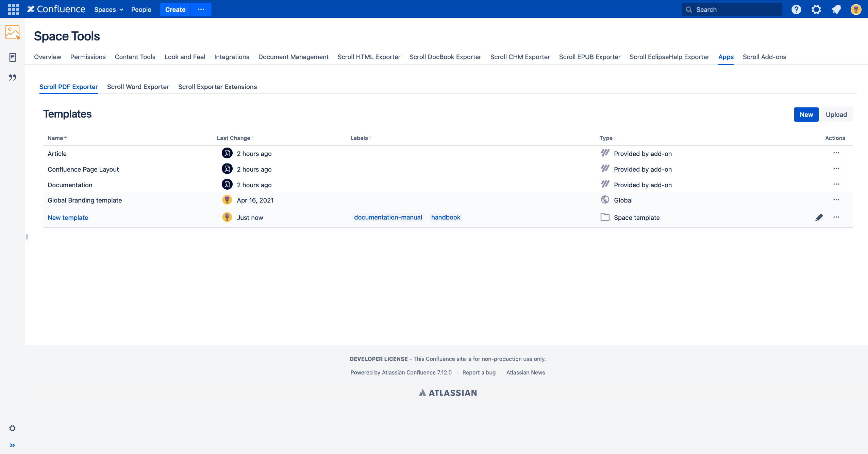This screenshot has height=454, width=868.
Task: Open the Spaces dropdown menu
Action: [108, 10]
